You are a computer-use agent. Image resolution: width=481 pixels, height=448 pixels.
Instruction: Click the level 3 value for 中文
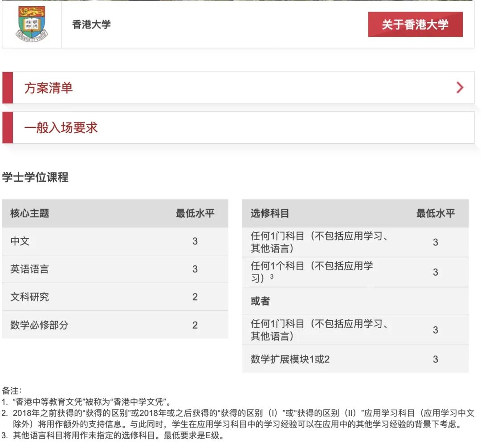tap(195, 241)
